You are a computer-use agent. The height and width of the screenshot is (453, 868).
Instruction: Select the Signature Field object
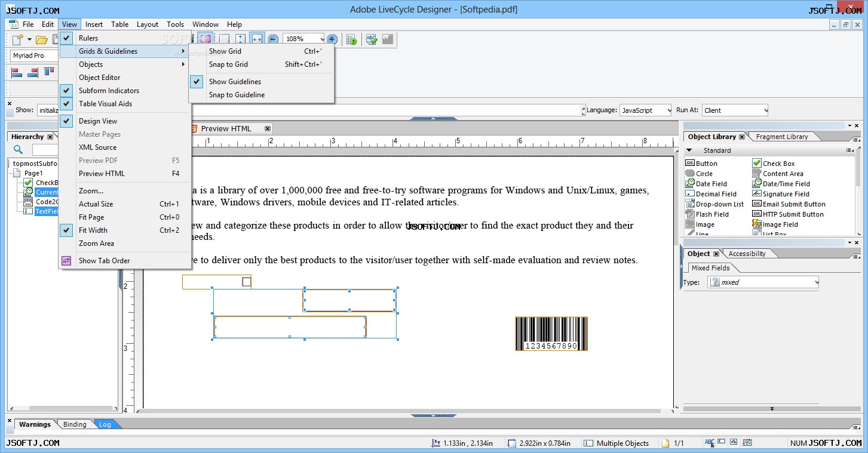click(781, 194)
